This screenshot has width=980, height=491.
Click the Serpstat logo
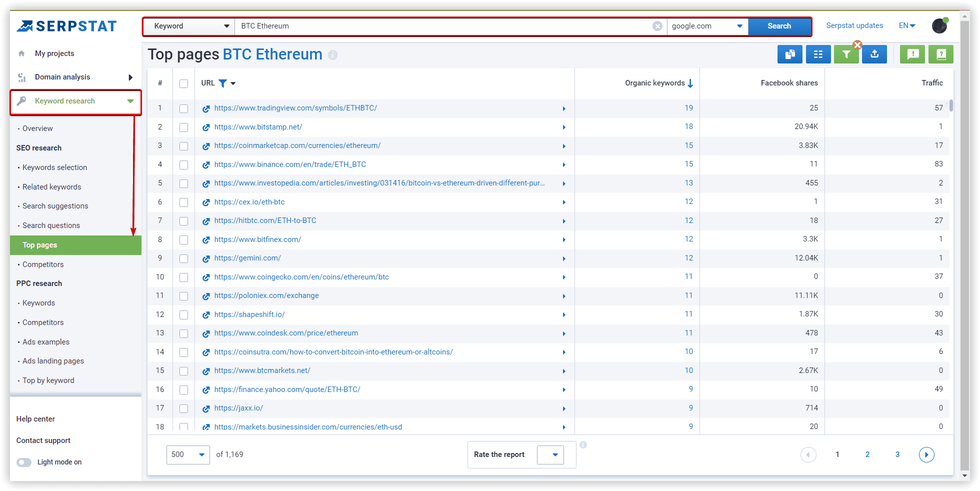coord(66,26)
